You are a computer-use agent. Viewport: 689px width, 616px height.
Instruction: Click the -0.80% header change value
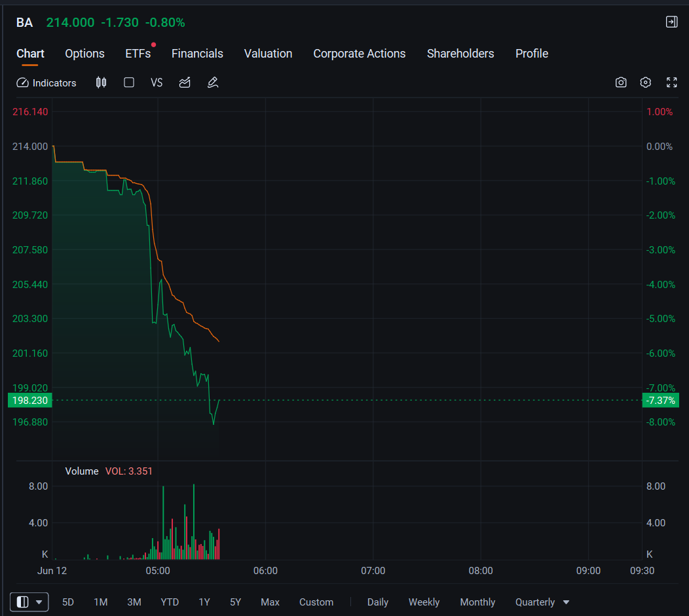coord(165,22)
